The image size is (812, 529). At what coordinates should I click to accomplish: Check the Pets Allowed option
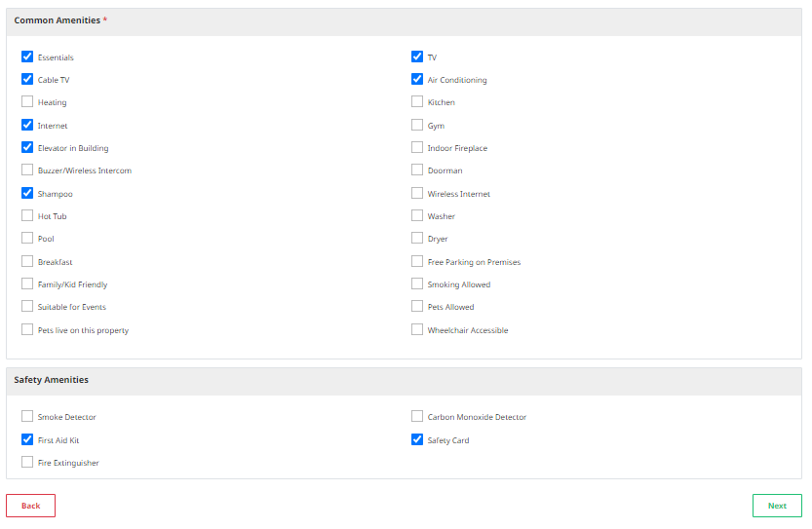[x=417, y=307]
